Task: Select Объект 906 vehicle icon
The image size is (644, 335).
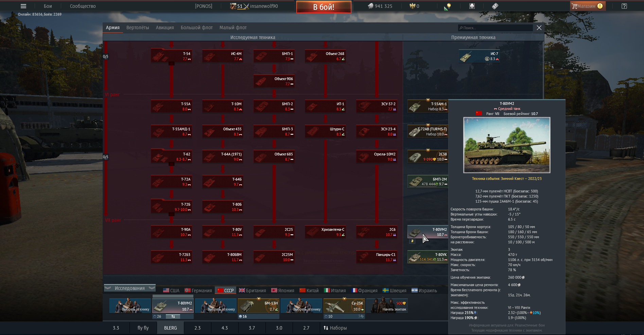Action: [x=274, y=81]
